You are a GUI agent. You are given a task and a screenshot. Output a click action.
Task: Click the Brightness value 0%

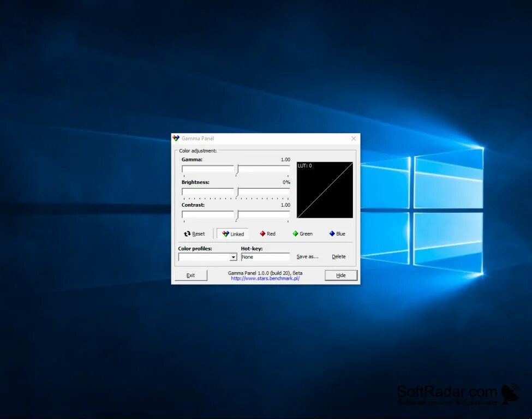[286, 182]
